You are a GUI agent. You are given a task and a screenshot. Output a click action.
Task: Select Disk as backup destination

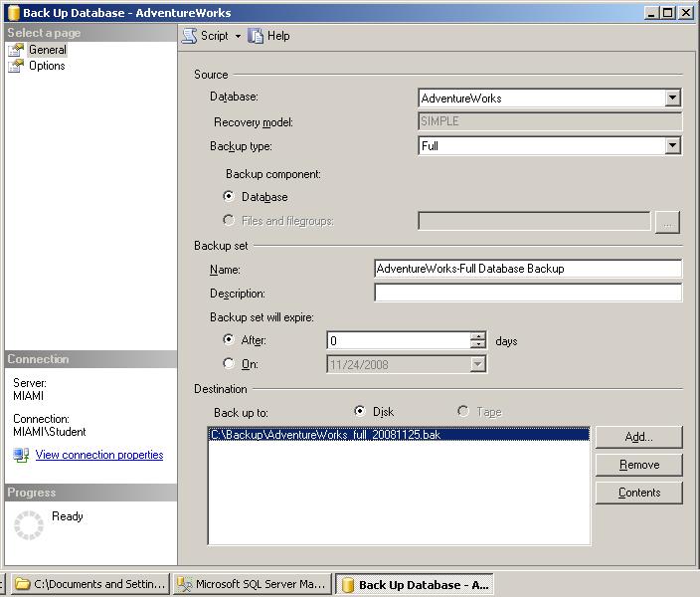click(x=359, y=411)
